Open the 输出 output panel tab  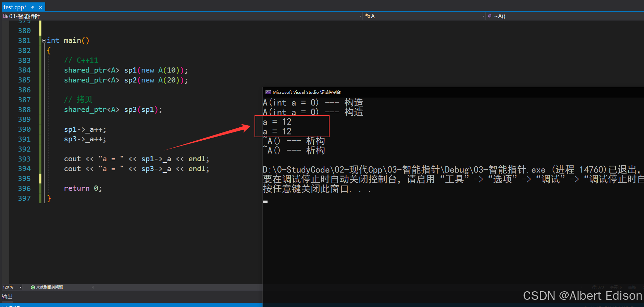coord(7,297)
